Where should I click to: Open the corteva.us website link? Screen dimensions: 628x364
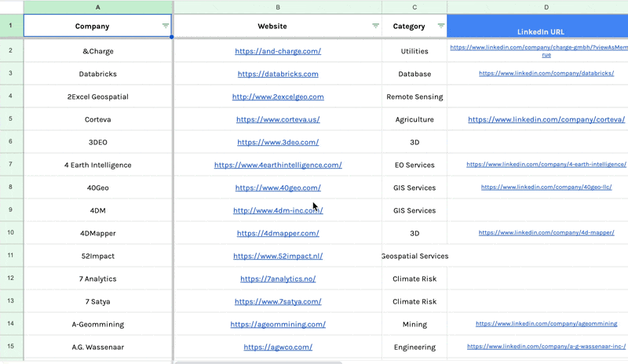[278, 119]
